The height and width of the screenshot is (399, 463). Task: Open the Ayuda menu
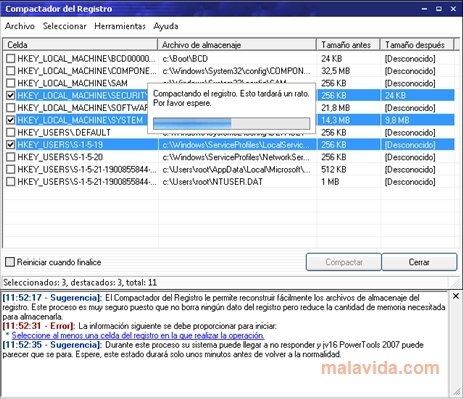(166, 26)
